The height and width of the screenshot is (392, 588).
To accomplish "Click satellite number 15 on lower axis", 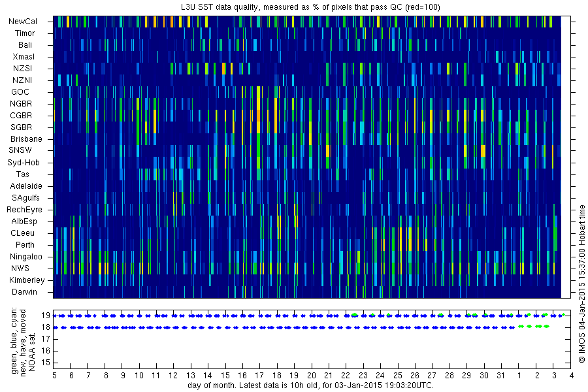I will (46, 363).
